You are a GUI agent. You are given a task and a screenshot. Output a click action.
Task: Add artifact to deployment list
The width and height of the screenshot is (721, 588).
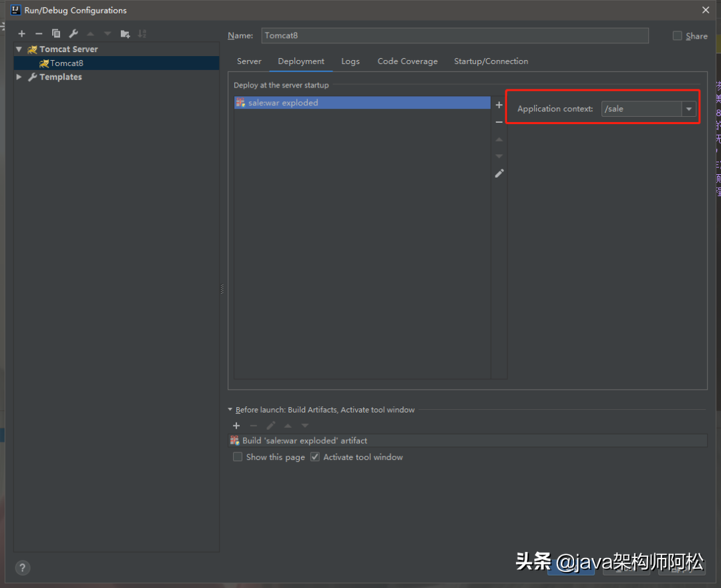click(499, 105)
